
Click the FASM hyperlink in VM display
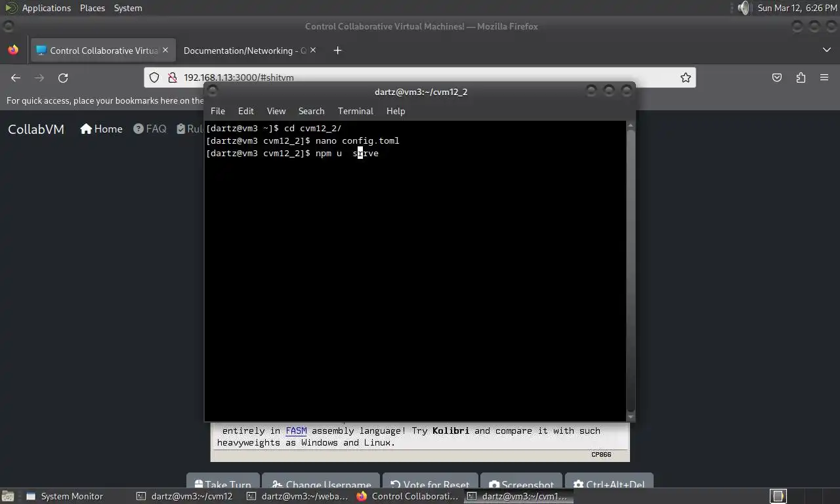[x=296, y=430]
